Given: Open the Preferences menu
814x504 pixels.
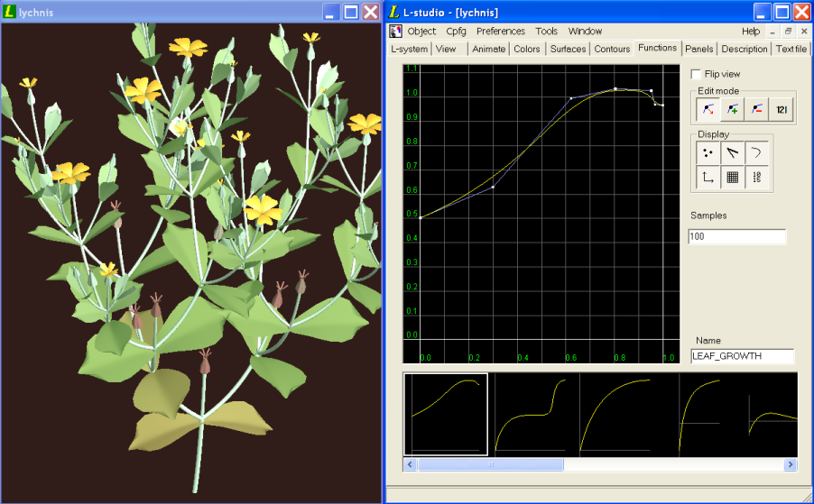Looking at the screenshot, I should click(x=501, y=32).
